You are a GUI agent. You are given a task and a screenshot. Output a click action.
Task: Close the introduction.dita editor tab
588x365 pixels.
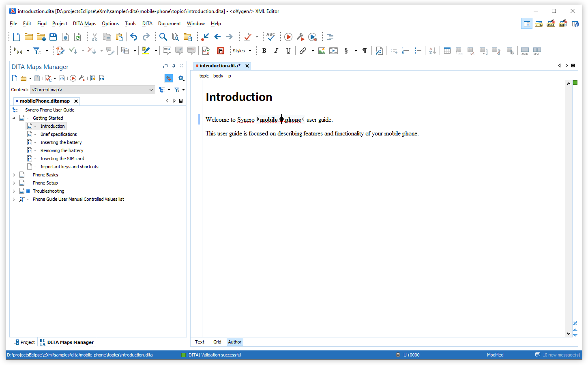point(247,66)
